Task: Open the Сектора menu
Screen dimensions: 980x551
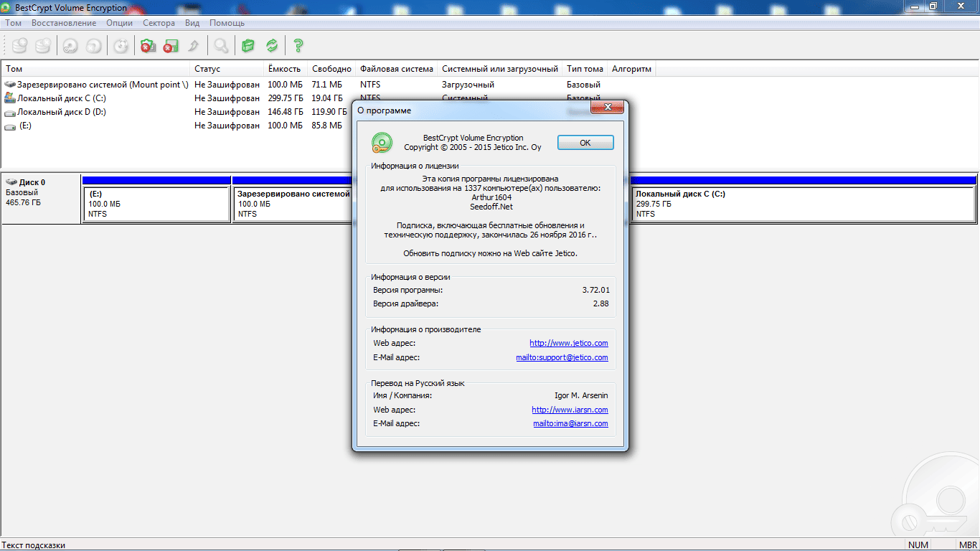Action: tap(159, 23)
